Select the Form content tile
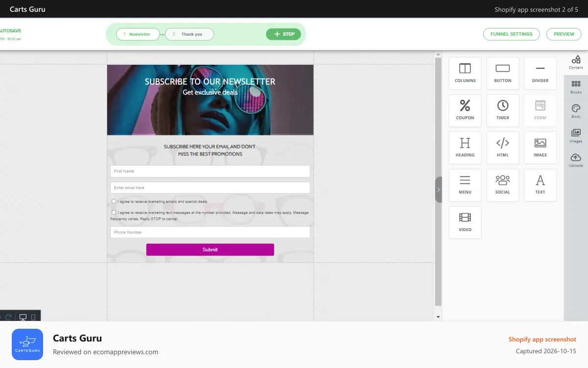The width and height of the screenshot is (588, 368). tap(540, 111)
